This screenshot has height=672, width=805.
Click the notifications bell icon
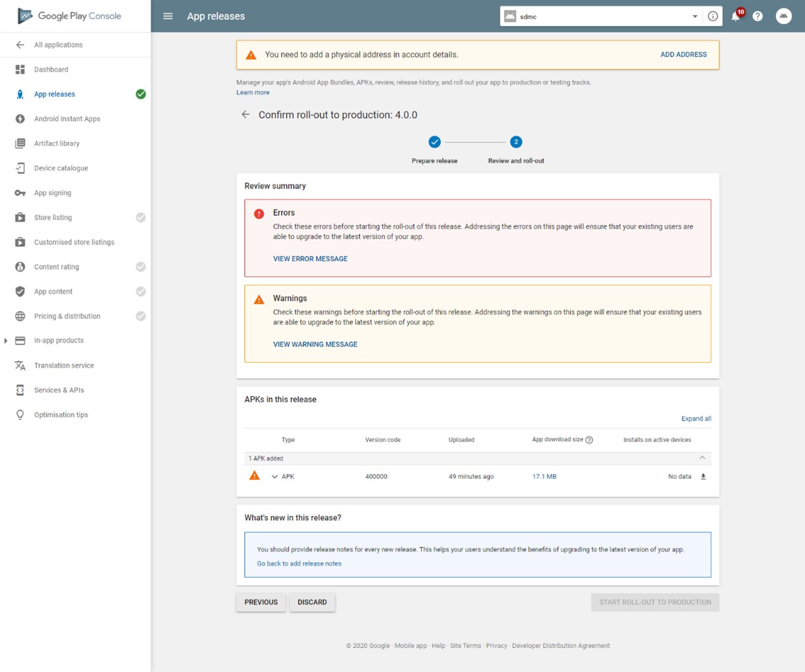736,16
